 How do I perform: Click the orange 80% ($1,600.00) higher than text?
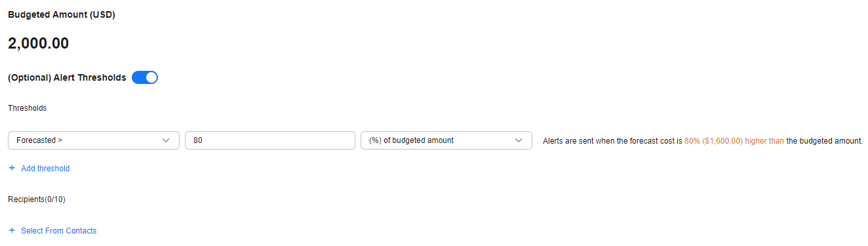[734, 140]
